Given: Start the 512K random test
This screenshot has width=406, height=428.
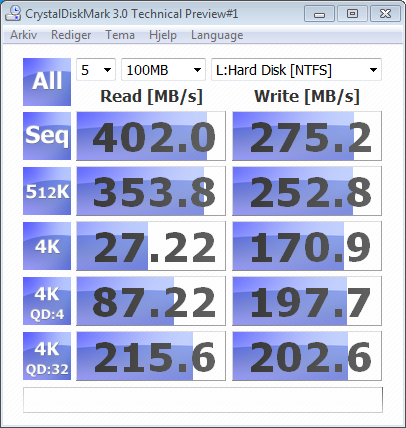Looking at the screenshot, I should 47,191.
